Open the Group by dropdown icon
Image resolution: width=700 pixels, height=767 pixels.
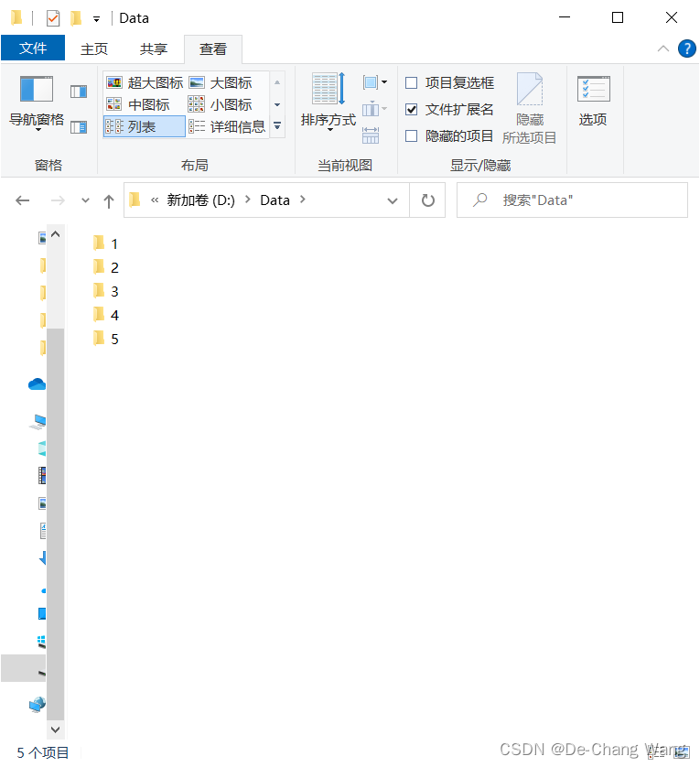coord(374,82)
